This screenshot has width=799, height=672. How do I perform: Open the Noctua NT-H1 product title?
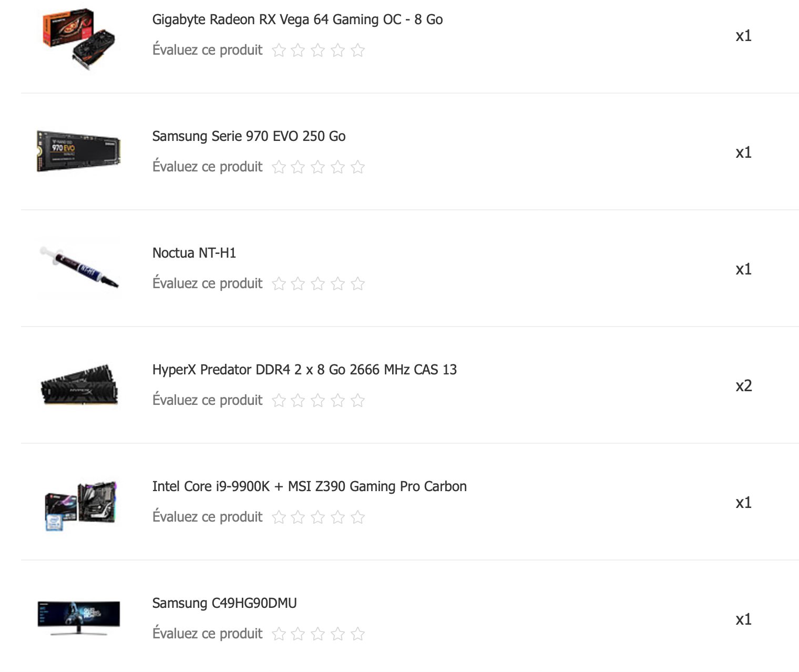[194, 253]
